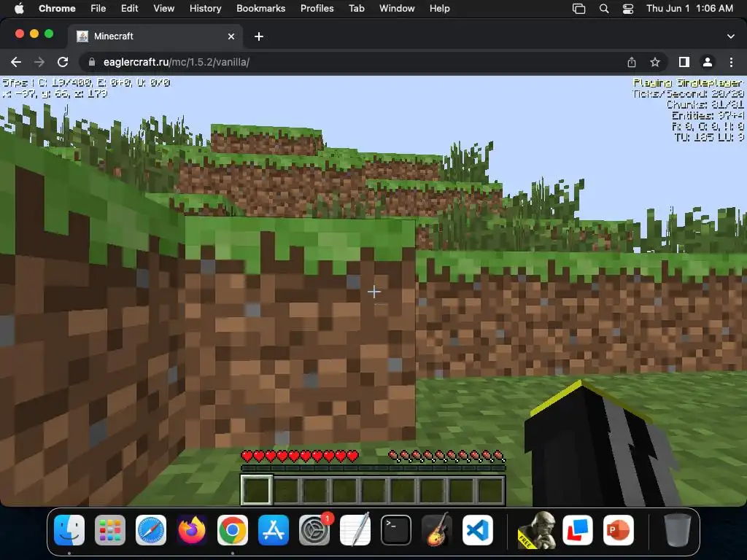Click the Chrome icon in the Dock
The width and height of the screenshot is (747, 560).
[x=233, y=530]
